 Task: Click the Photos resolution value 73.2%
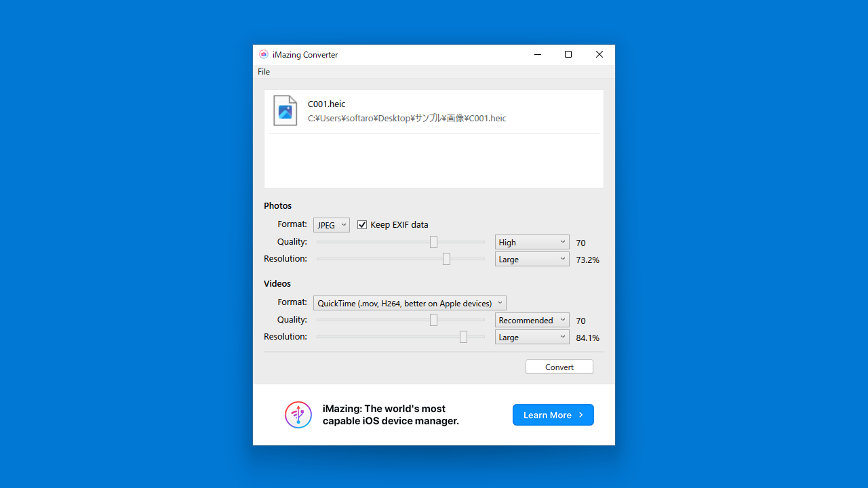tap(588, 260)
